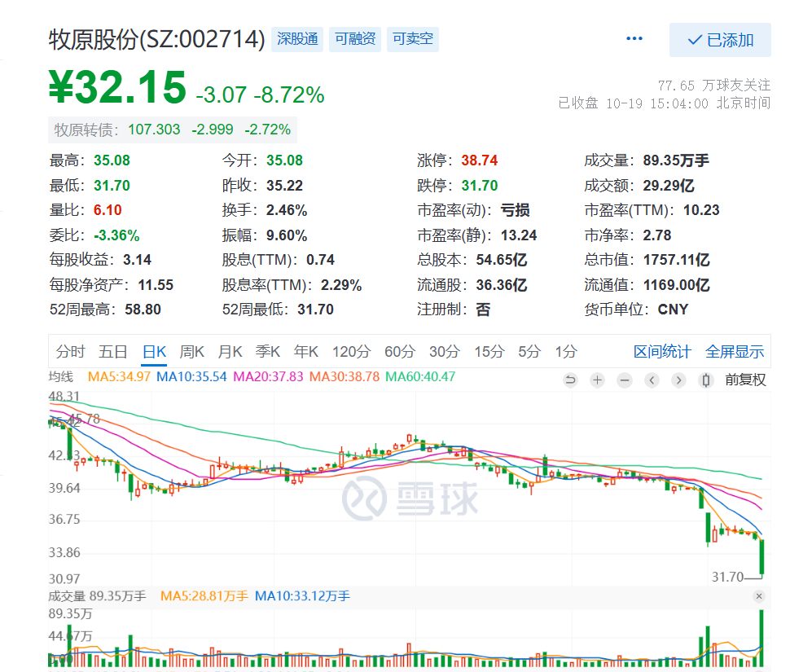Click the 总市值 value 1757.11亿

point(676,260)
